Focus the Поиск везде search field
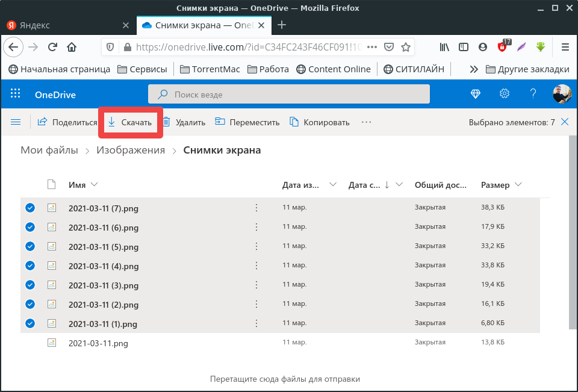578x392 pixels. coord(289,95)
